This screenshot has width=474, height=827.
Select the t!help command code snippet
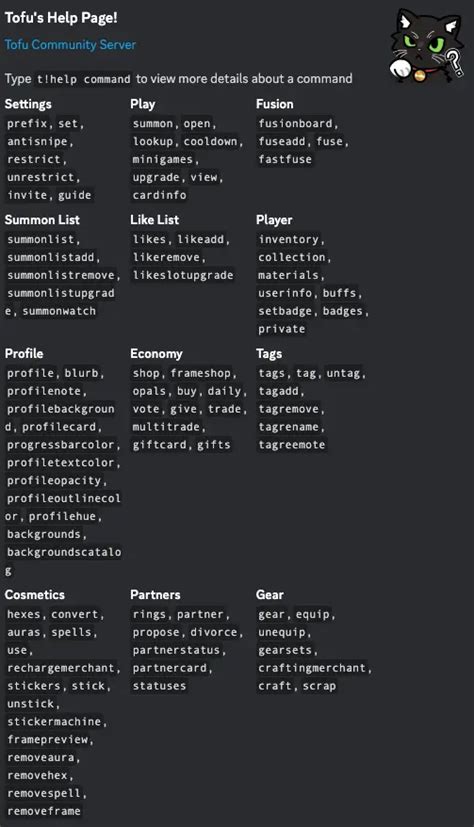[x=83, y=79]
